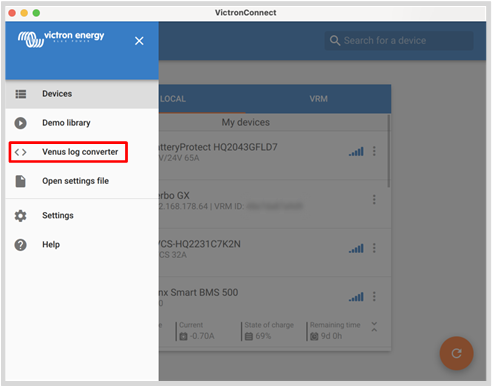Click the Demo library play icon
Screen dimensions: 492x387
coord(21,123)
